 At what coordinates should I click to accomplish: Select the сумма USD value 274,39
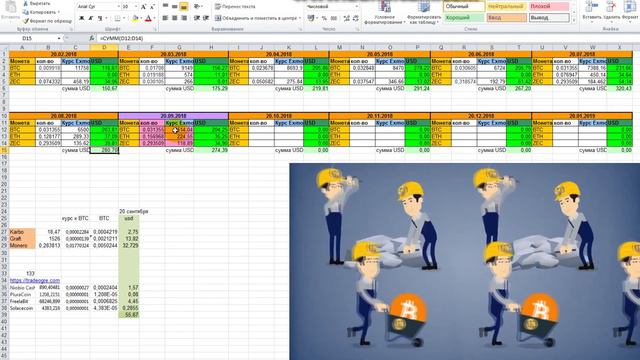click(211, 150)
